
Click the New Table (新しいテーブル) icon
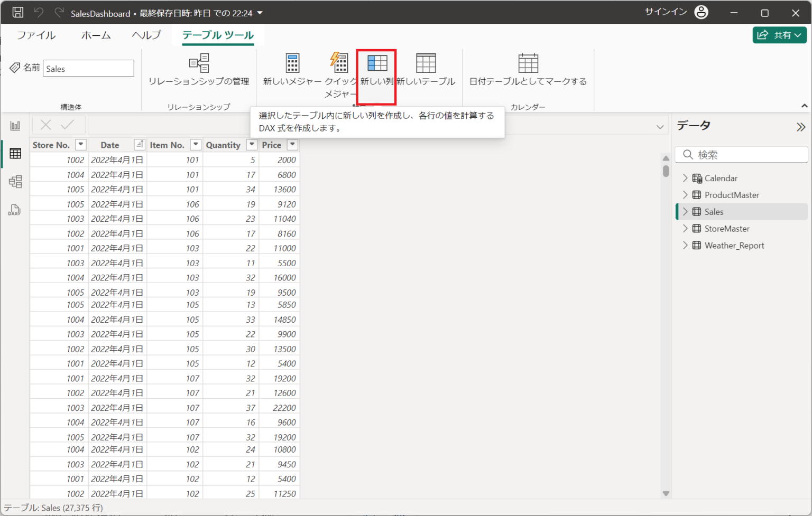point(426,63)
